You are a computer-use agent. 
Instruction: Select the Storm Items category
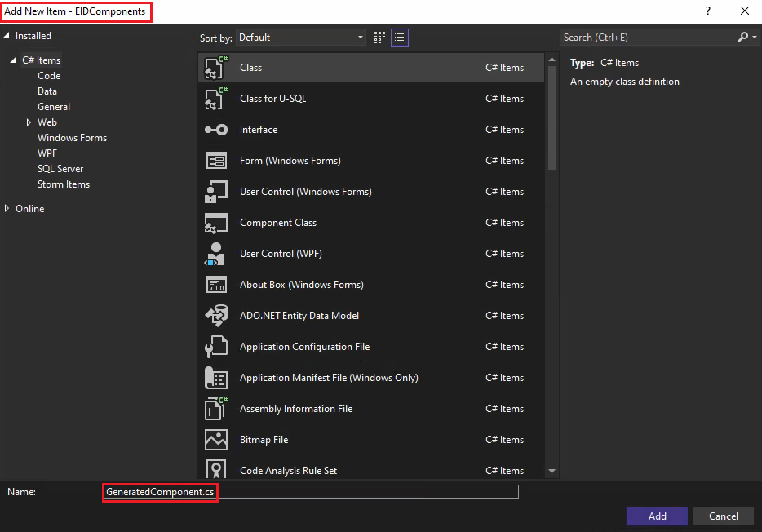click(x=64, y=184)
